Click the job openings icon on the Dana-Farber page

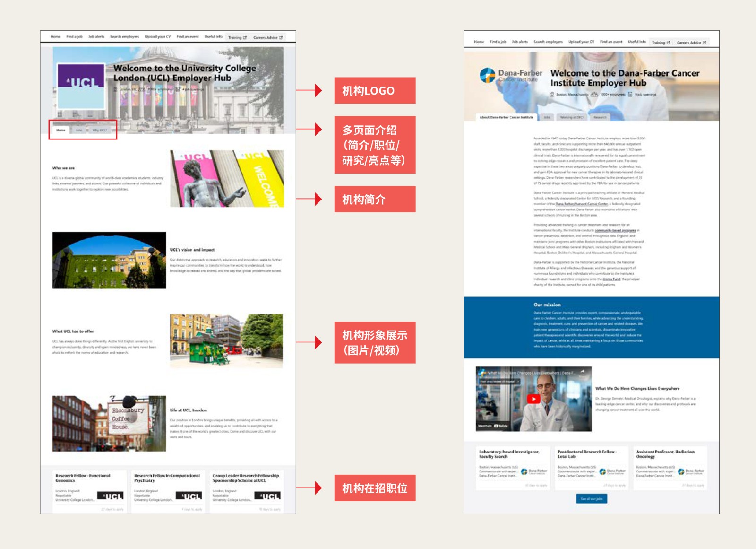(x=630, y=94)
